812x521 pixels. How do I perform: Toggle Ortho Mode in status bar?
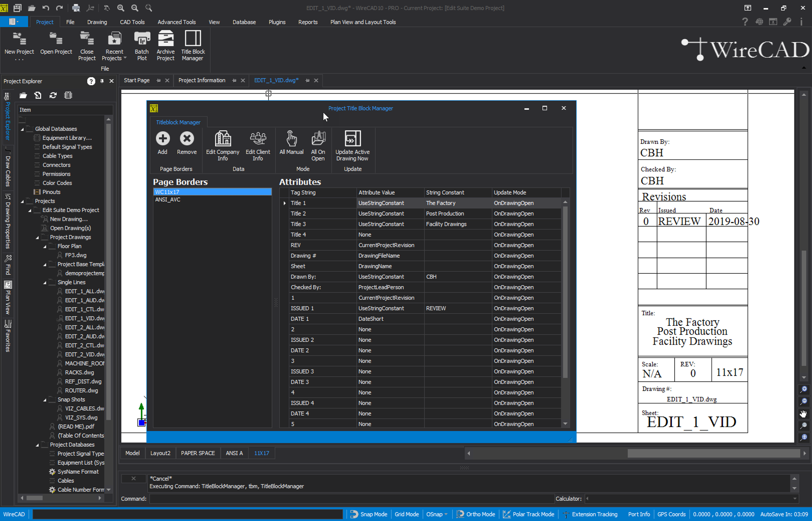coord(476,514)
